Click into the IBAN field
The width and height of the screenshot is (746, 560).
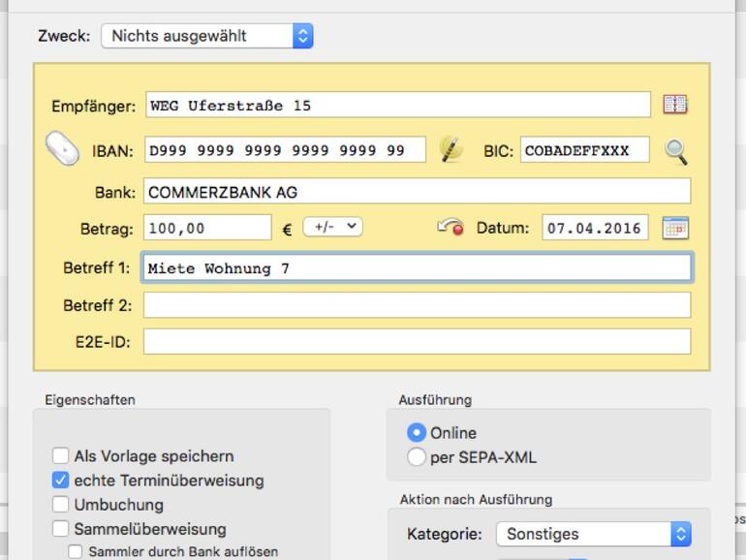click(286, 149)
